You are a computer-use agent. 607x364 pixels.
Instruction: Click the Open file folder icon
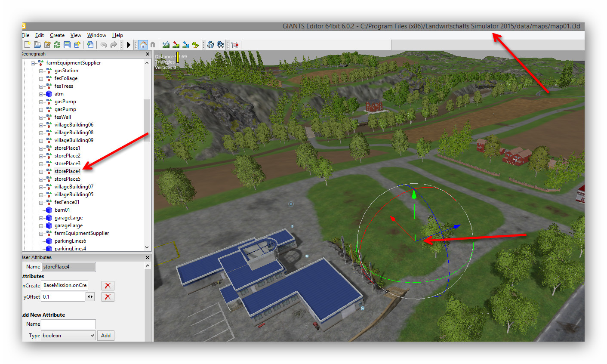click(37, 45)
